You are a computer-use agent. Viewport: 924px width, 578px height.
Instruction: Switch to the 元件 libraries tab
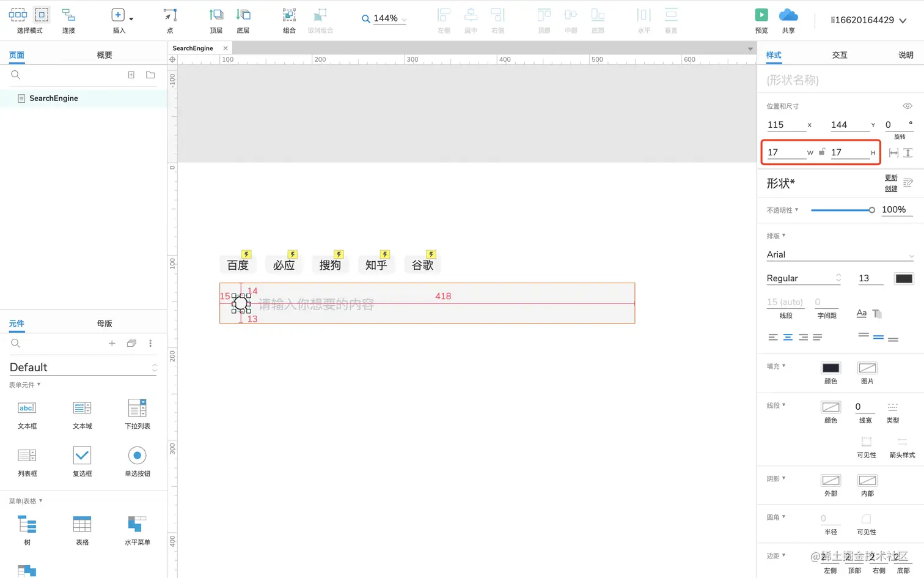click(16, 324)
